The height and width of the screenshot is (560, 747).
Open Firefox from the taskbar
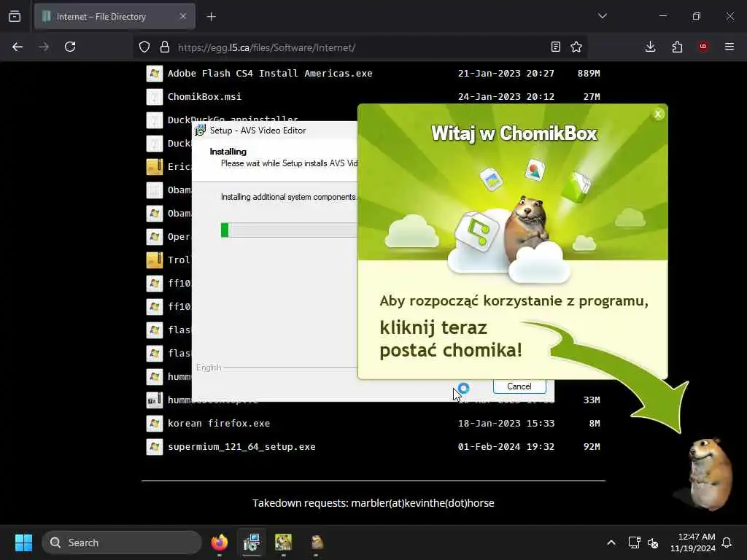[x=219, y=542]
